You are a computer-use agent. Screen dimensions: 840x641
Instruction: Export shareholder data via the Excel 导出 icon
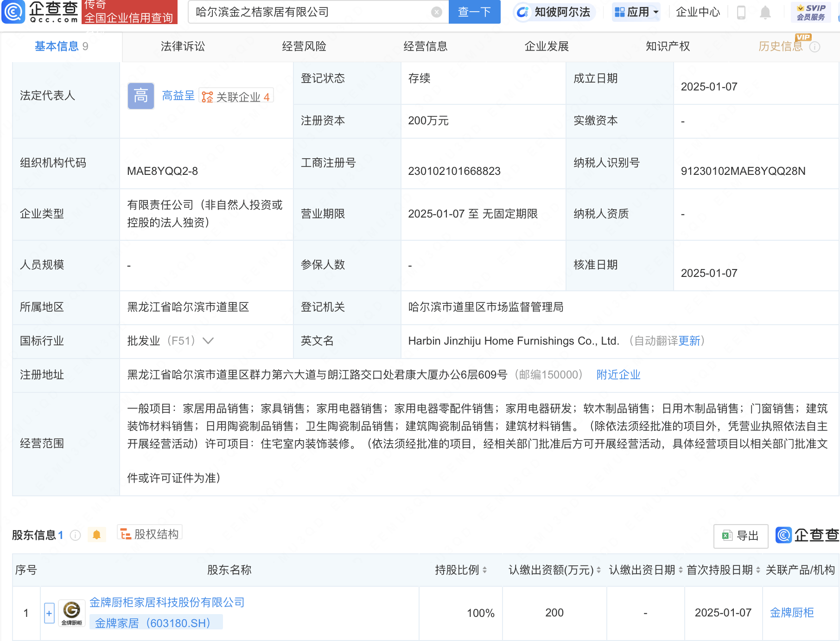pyautogui.click(x=740, y=536)
